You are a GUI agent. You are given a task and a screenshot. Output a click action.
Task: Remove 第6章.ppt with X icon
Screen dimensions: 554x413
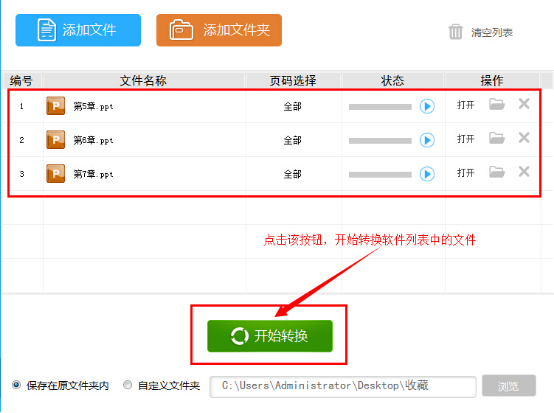pyautogui.click(x=524, y=137)
